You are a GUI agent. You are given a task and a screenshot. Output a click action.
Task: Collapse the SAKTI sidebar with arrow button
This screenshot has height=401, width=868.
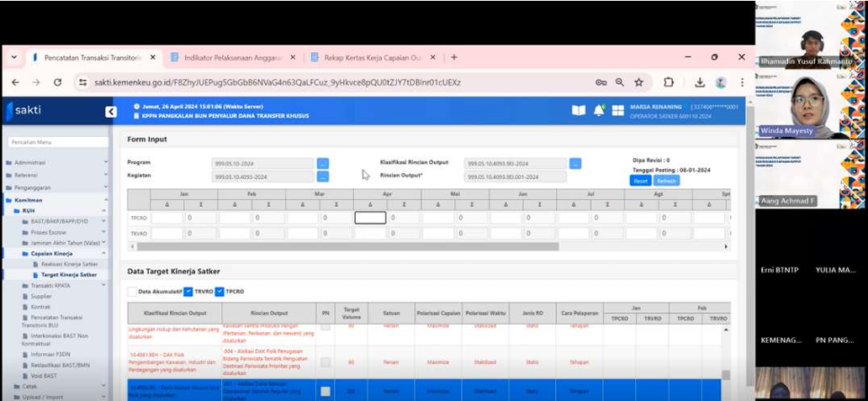pyautogui.click(x=111, y=112)
